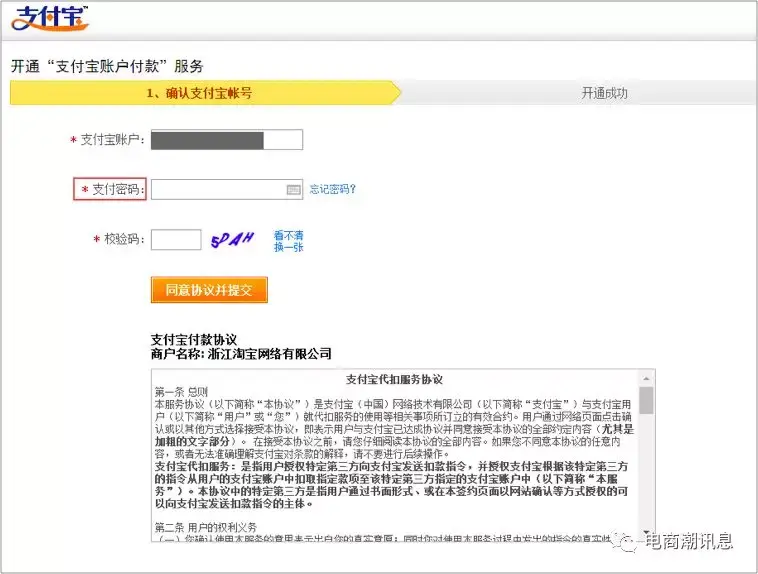Click the scrollbar up arrow in agreement box
Image resolution: width=758 pixels, height=574 pixels.
click(x=647, y=378)
